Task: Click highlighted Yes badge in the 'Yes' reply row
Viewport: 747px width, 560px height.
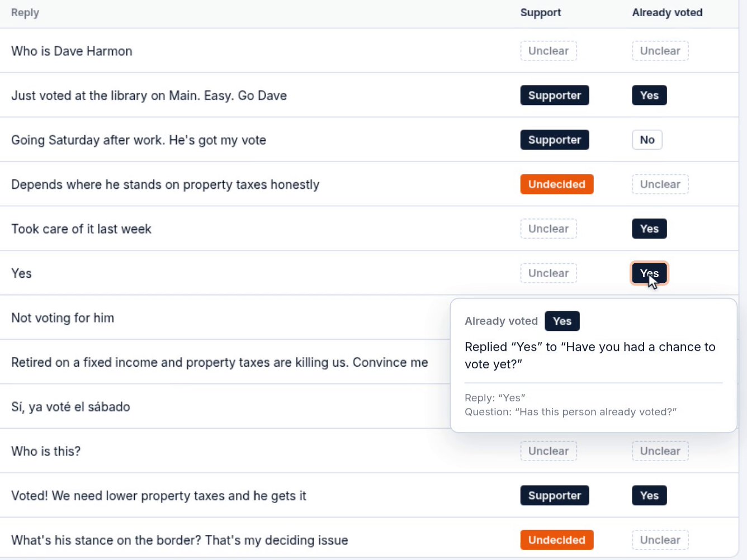Action: pyautogui.click(x=649, y=273)
